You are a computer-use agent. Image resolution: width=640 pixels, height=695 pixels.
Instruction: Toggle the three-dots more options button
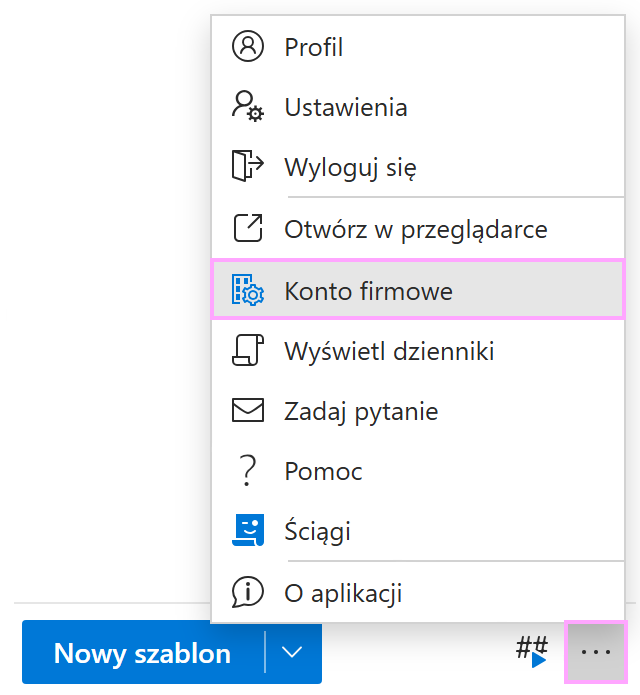pos(596,652)
